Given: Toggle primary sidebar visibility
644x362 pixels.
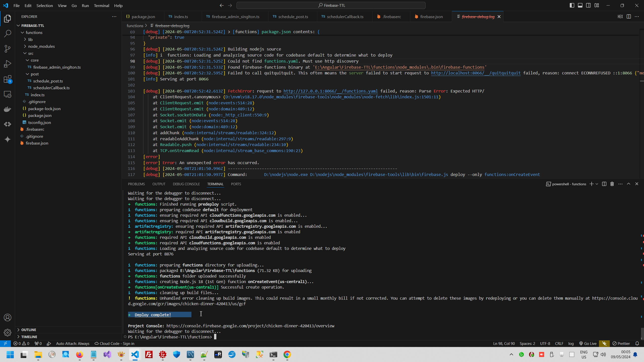Looking at the screenshot, I should tap(572, 5).
